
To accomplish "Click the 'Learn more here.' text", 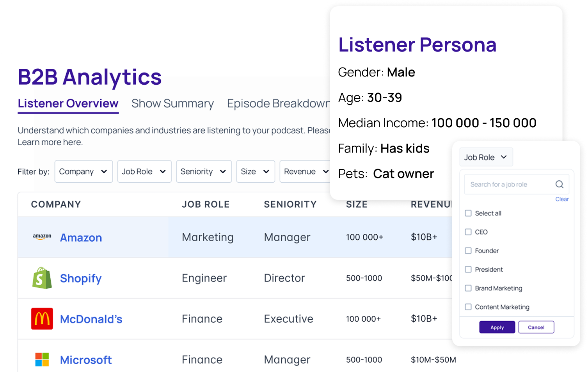I will coord(50,142).
